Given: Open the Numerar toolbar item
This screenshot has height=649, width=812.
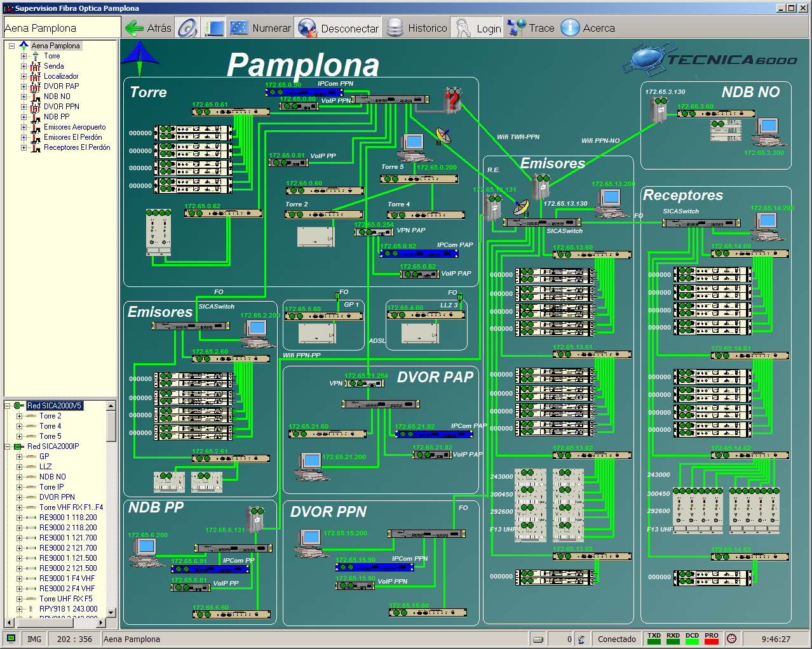Looking at the screenshot, I should pos(260,28).
